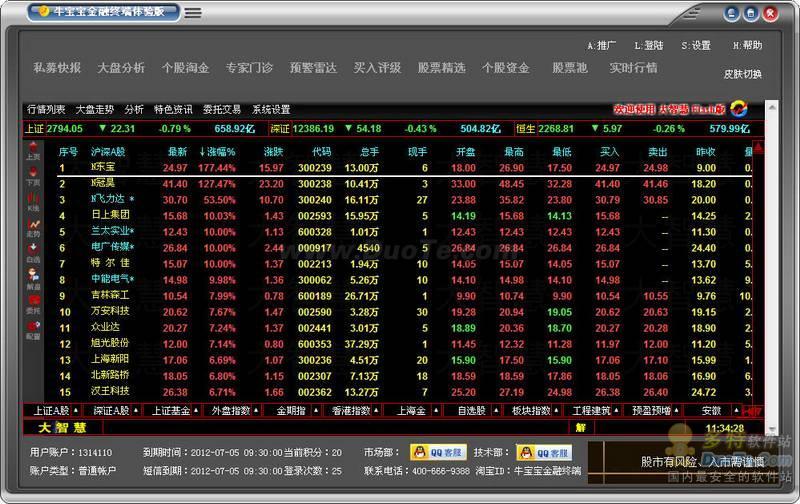Image resolution: width=800 pixels, height=504 pixels.
Task: Open the 工程建筑 tab
Action: tap(591, 410)
